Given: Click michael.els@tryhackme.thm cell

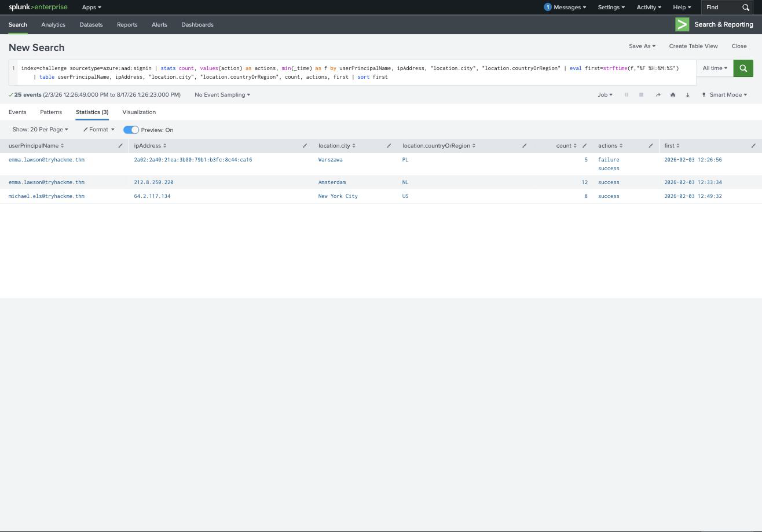Looking at the screenshot, I should (x=46, y=196).
